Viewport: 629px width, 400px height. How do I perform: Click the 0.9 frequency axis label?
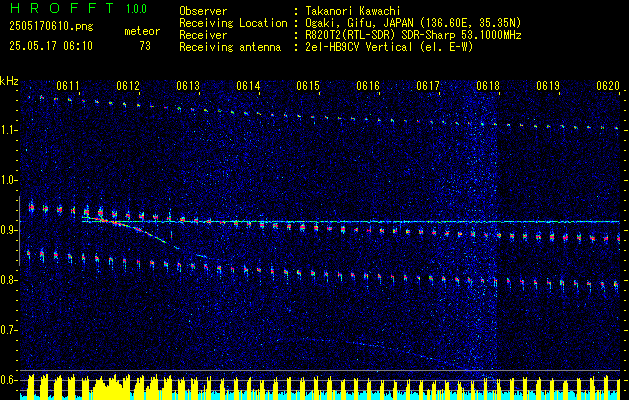8,230
